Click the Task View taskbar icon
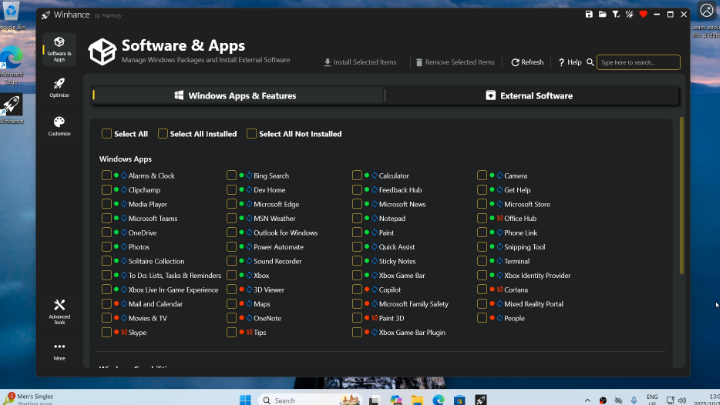This screenshot has height=405, width=720. [x=374, y=400]
